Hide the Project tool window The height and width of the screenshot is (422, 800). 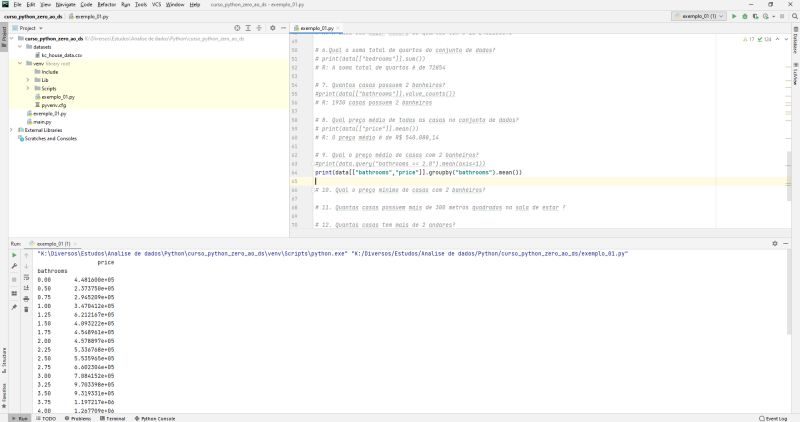(x=283, y=28)
